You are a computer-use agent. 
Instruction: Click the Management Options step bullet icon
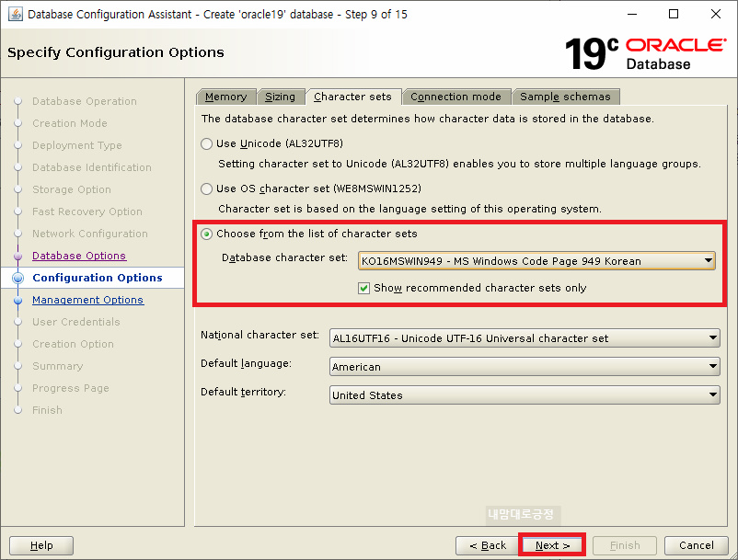[17, 300]
